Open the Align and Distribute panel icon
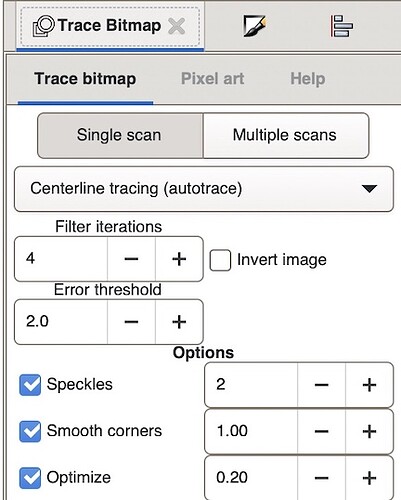Viewport: 401px width, 500px height. pyautogui.click(x=341, y=26)
